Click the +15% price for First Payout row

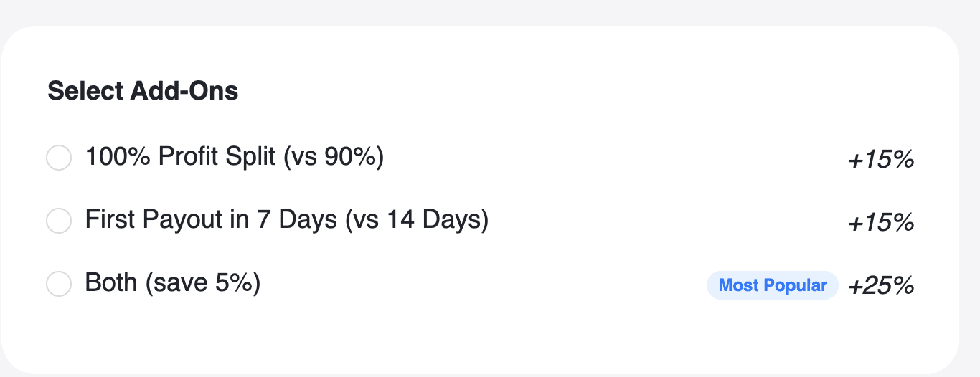pos(881,223)
